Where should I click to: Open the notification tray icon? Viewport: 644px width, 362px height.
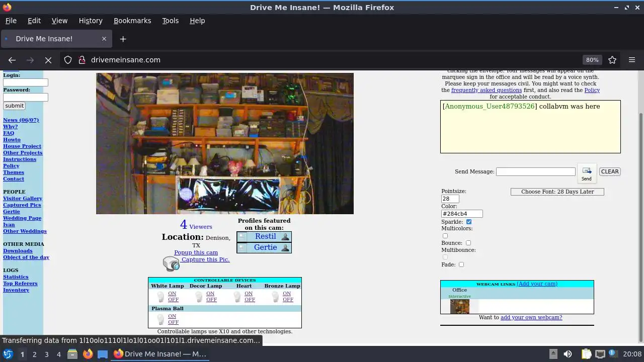point(613,354)
